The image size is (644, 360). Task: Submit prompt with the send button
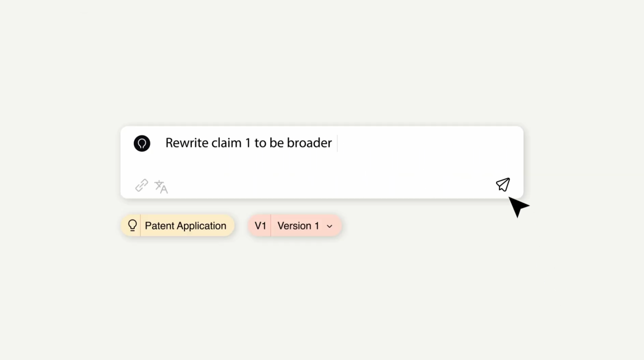(503, 185)
